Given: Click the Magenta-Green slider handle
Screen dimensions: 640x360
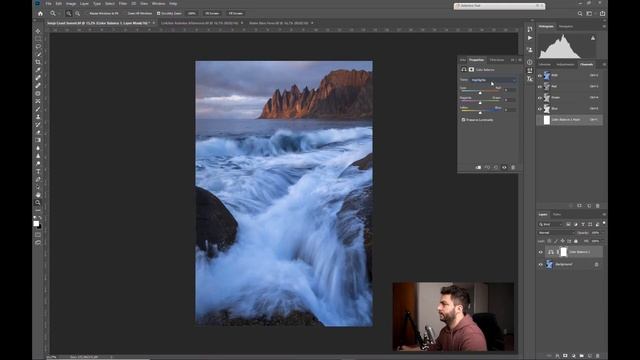Looking at the screenshot, I should coord(480,103).
